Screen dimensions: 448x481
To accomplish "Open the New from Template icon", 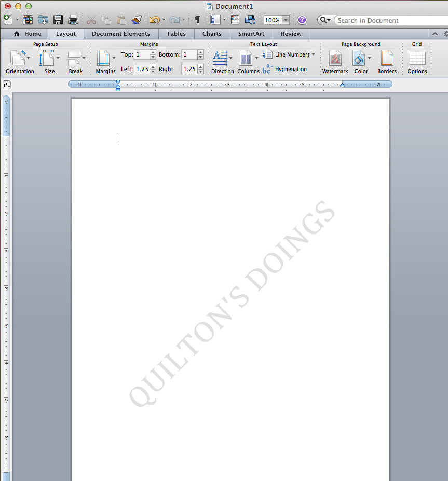I will [28, 20].
